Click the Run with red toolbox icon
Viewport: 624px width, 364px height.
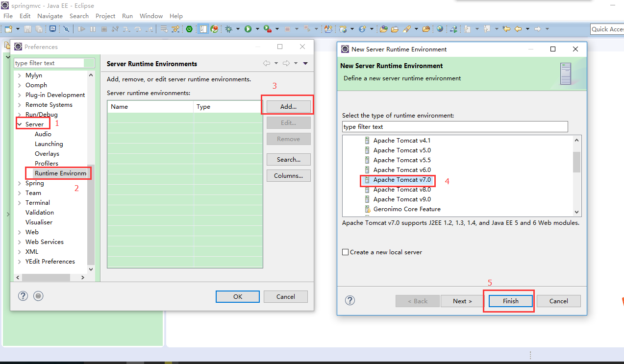tap(267, 29)
